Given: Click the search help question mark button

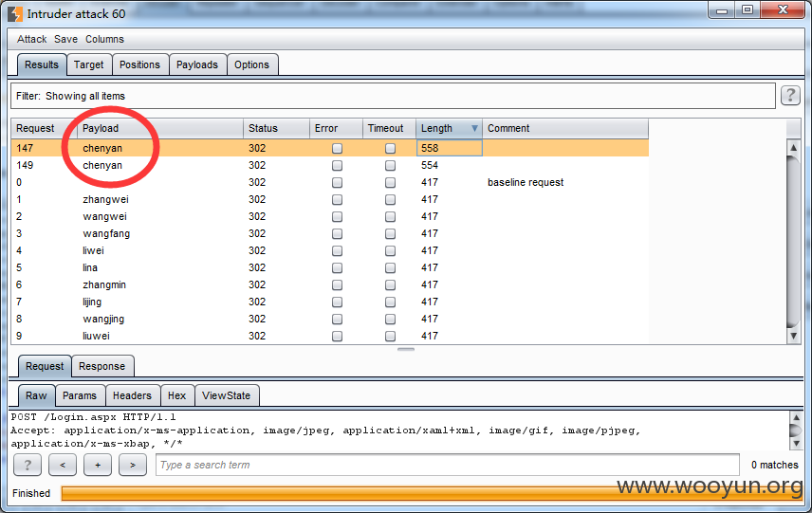Looking at the screenshot, I should point(28,465).
